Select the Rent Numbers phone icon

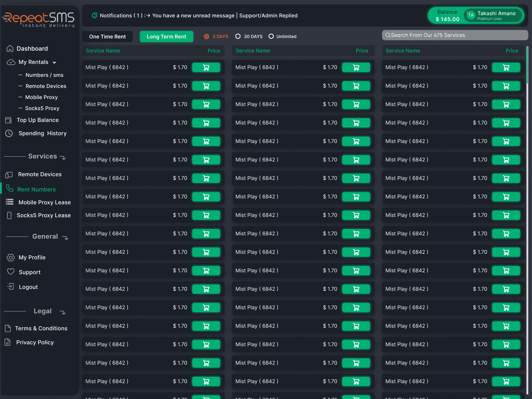9,189
